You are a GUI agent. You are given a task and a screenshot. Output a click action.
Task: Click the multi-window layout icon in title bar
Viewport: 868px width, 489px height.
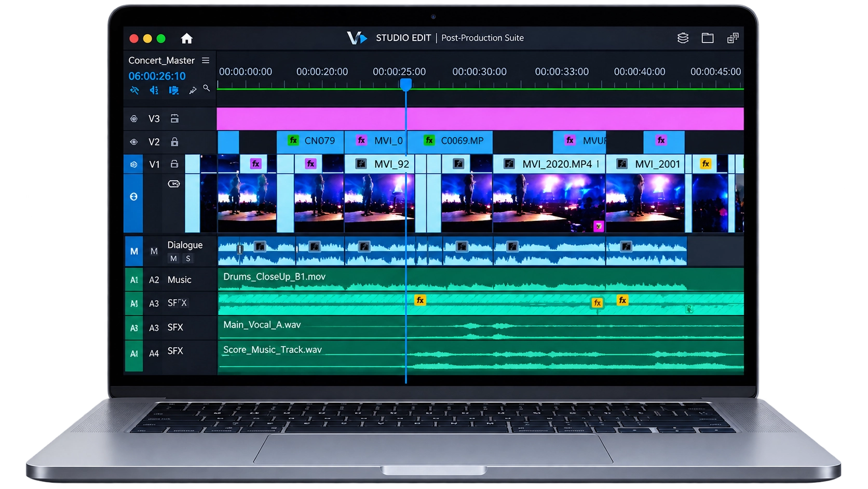tap(733, 38)
